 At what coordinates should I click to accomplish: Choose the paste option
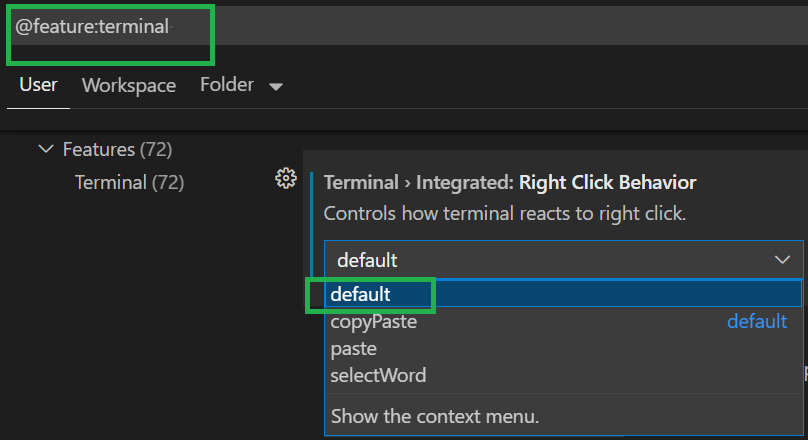[564, 348]
